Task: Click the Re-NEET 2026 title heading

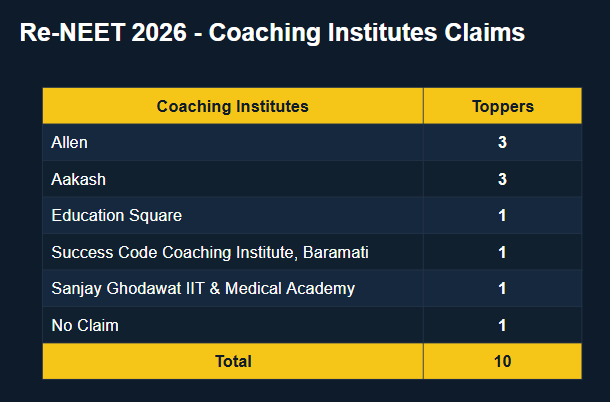Action: click(272, 32)
